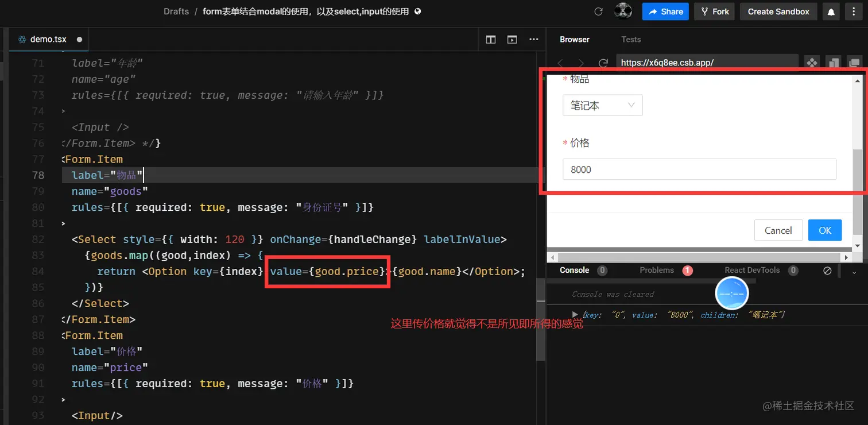The width and height of the screenshot is (868, 425).
Task: Click the overlapping pages icon next to URL bar
Action: click(x=833, y=62)
